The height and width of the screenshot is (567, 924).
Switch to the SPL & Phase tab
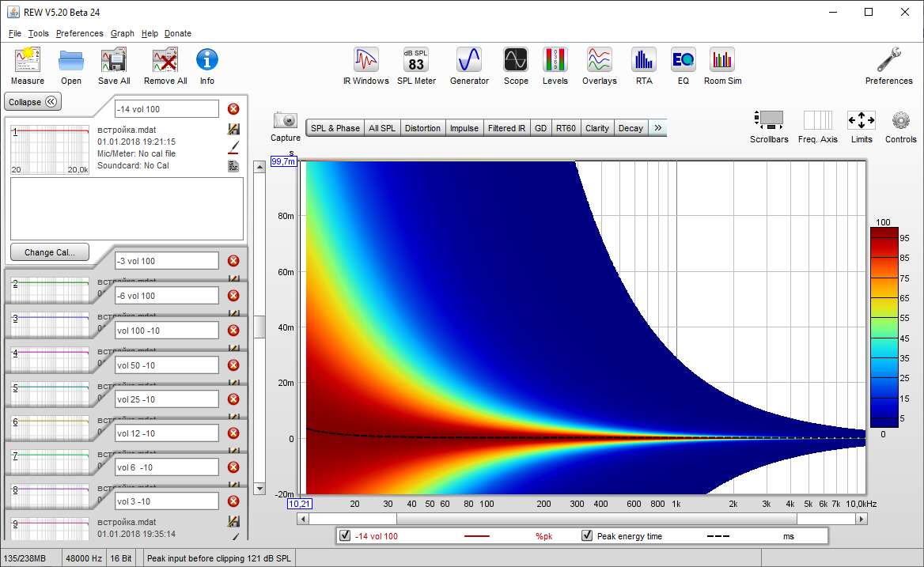point(335,128)
